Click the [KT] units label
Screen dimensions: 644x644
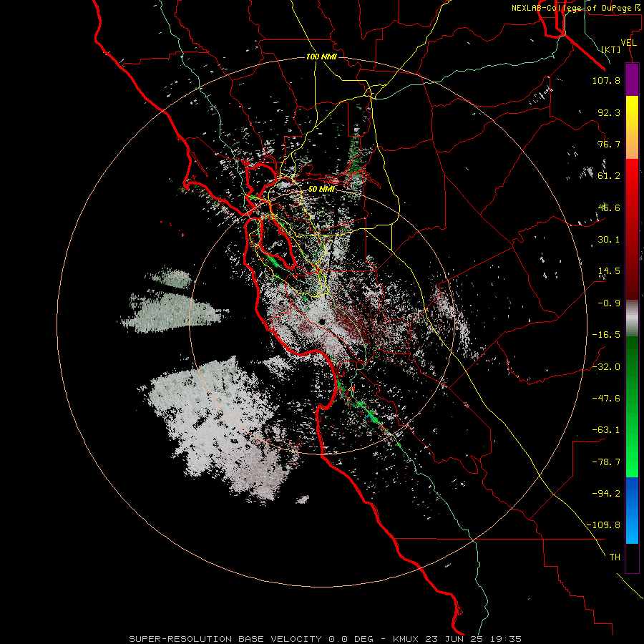pos(610,49)
